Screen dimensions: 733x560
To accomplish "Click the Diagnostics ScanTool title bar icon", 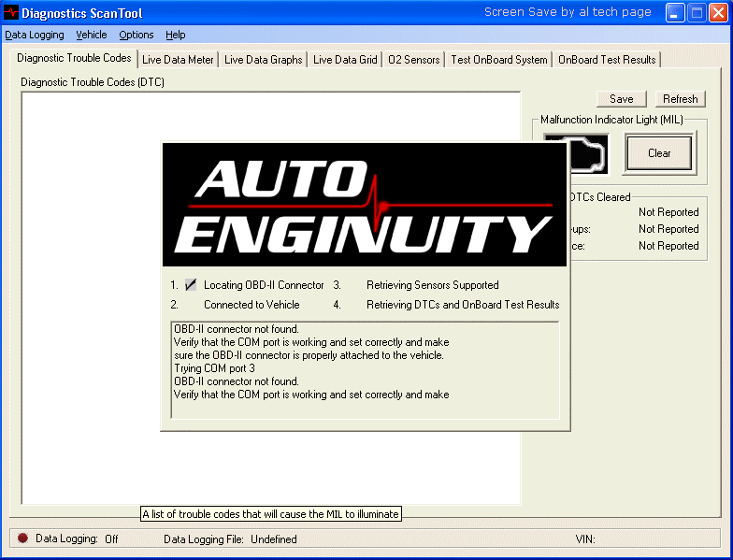I will click(11, 12).
